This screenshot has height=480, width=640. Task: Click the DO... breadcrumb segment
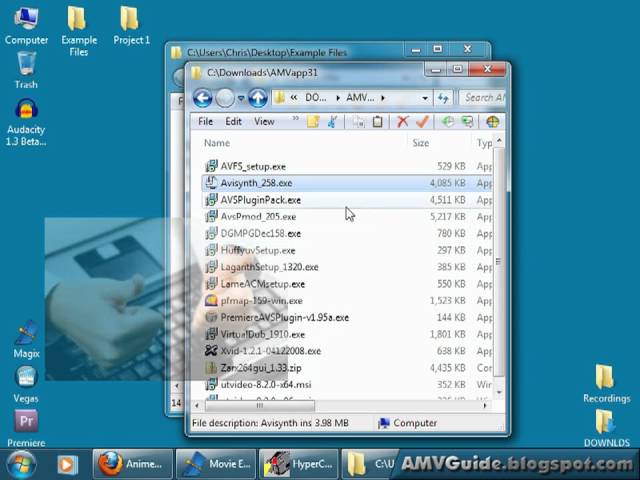[x=316, y=98]
